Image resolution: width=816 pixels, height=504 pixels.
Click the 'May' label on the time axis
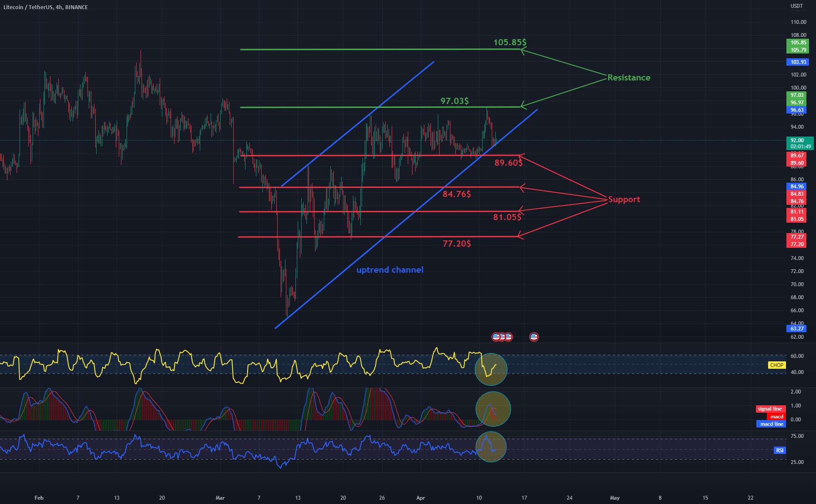pyautogui.click(x=615, y=498)
